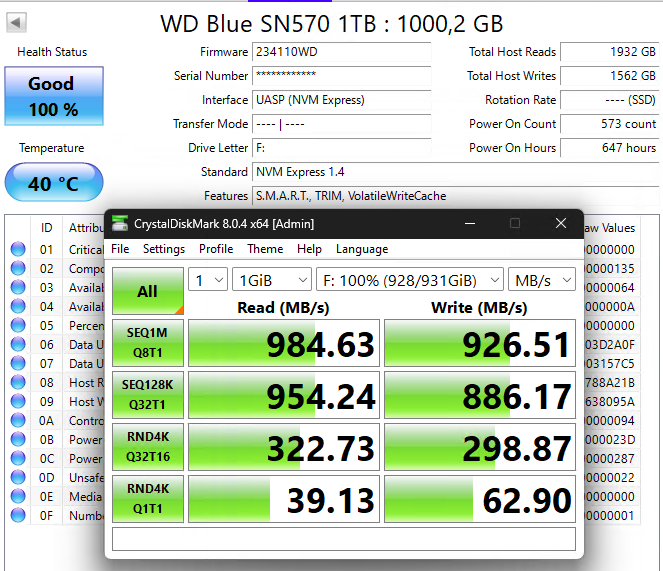The image size is (663, 571).
Task: Click the blue status orb for attribute 08
Action: 18,382
